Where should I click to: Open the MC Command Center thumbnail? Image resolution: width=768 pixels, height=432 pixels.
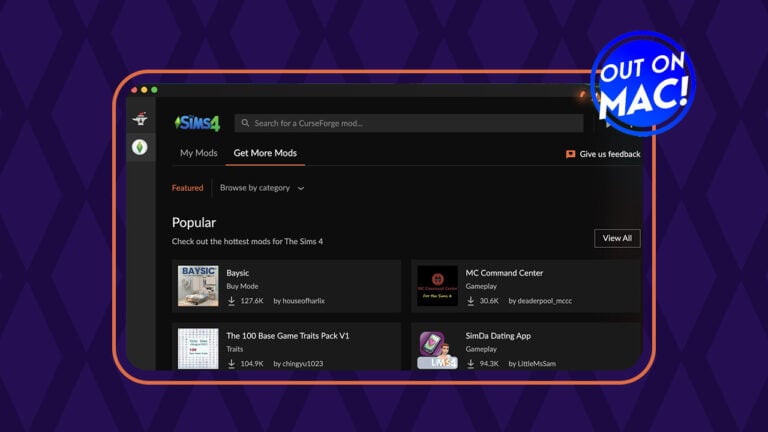[437, 286]
